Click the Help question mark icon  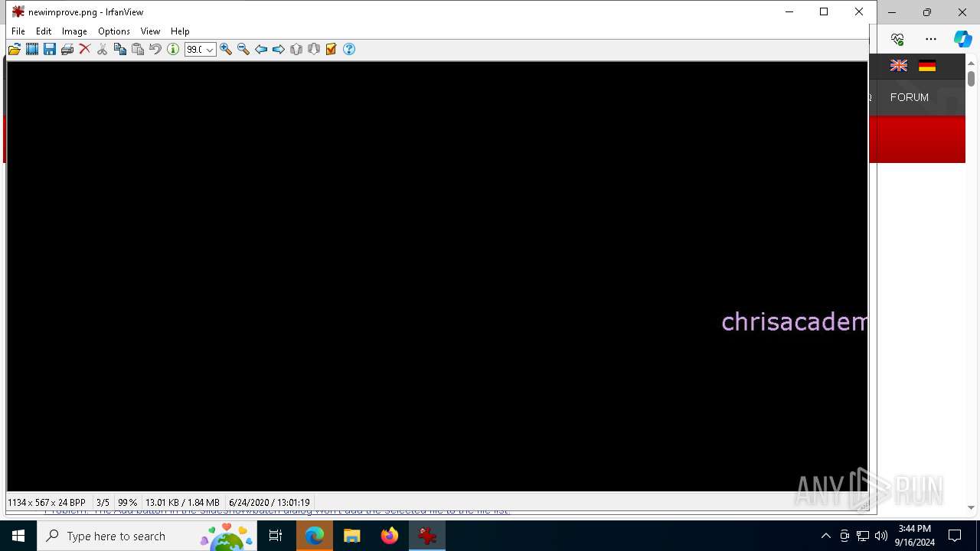[x=349, y=49]
